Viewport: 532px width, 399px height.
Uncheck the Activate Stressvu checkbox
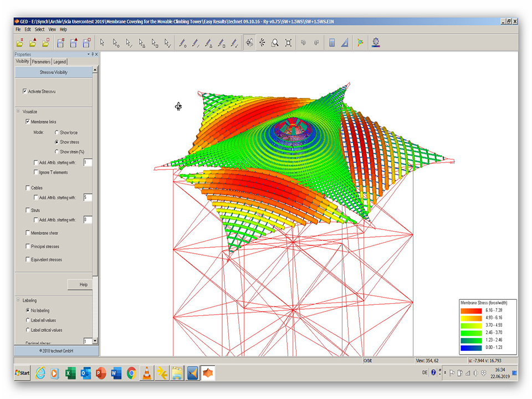25,91
